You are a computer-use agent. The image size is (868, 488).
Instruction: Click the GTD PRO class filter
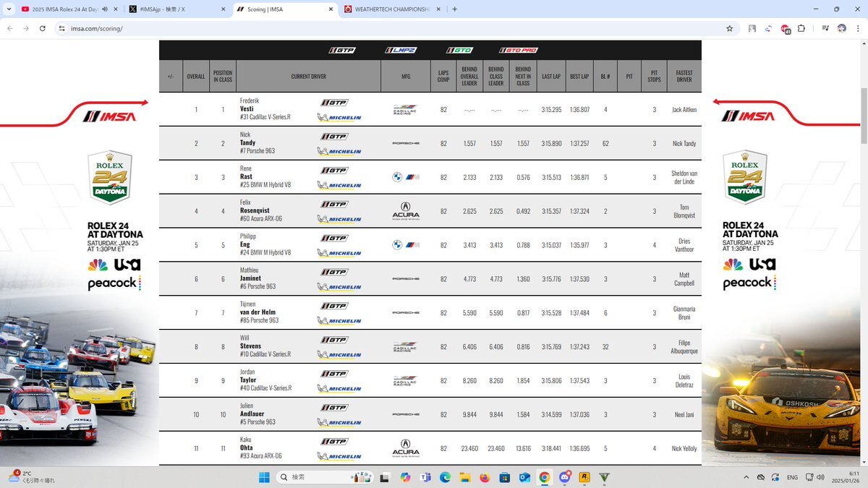(x=519, y=50)
